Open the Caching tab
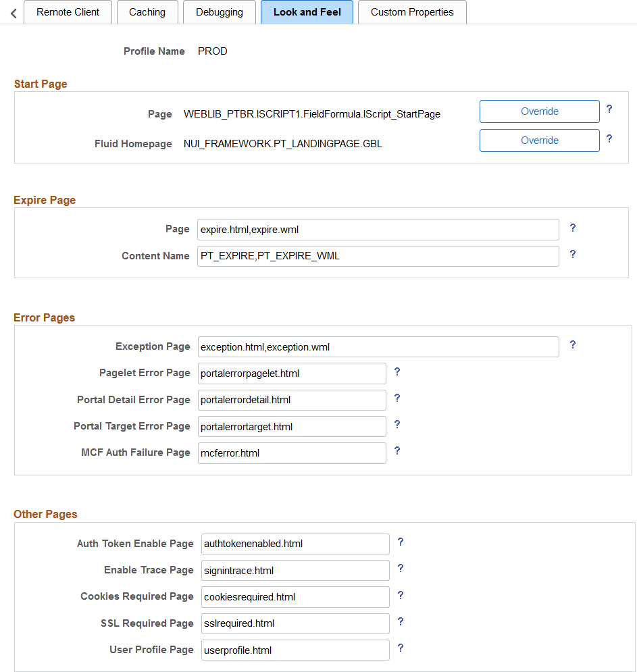 pos(147,12)
